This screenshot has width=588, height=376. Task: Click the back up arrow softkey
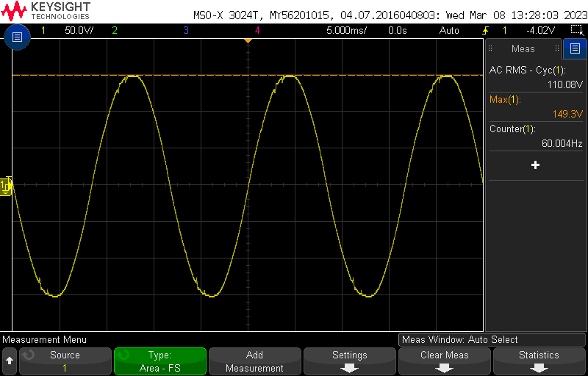tap(10, 361)
